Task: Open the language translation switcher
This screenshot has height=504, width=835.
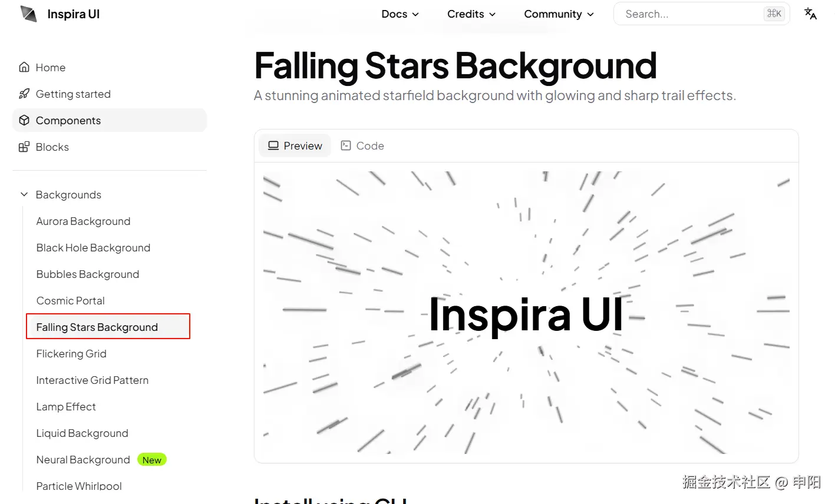Action: [x=810, y=14]
